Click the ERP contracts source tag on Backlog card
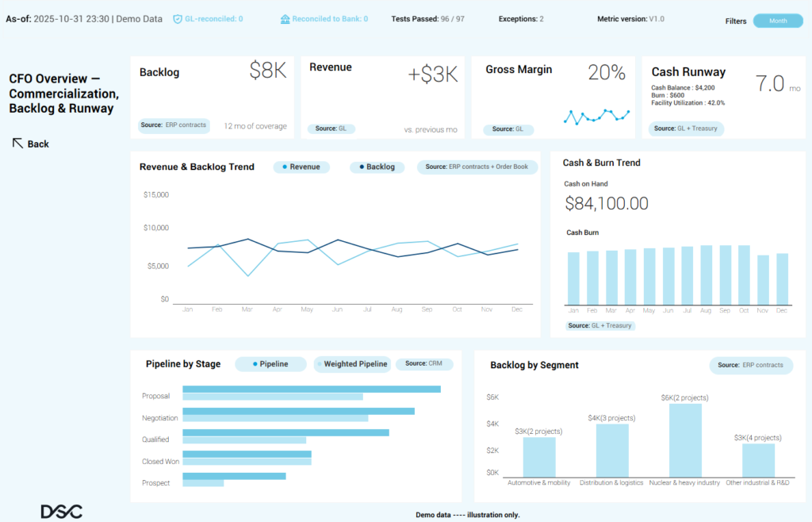The height and width of the screenshot is (522, 812). tap(174, 125)
